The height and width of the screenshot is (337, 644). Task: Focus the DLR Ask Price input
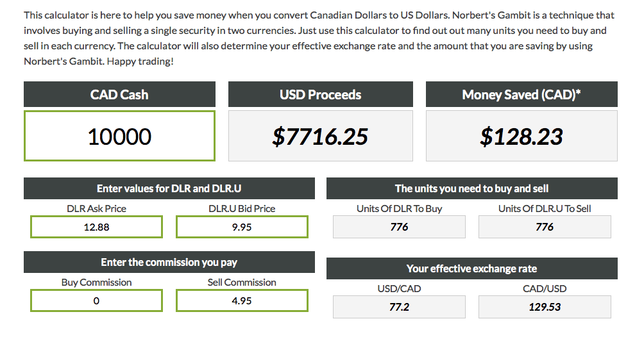[96, 227]
